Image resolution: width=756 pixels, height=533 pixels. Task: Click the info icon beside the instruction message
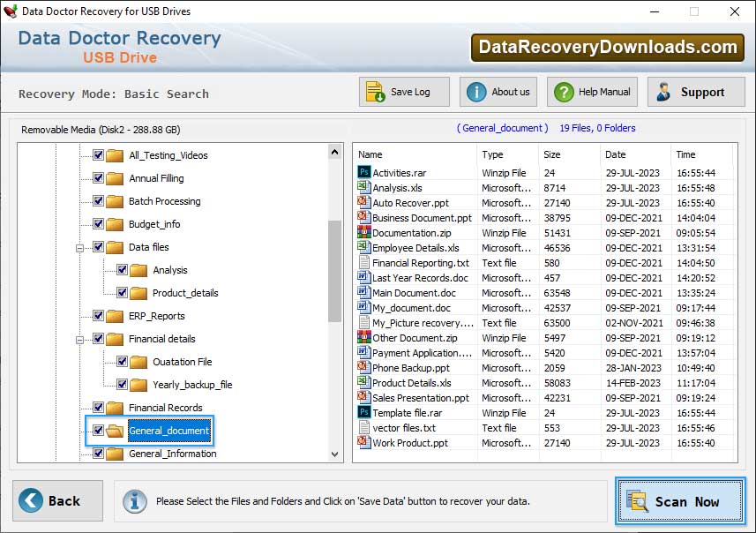134,501
